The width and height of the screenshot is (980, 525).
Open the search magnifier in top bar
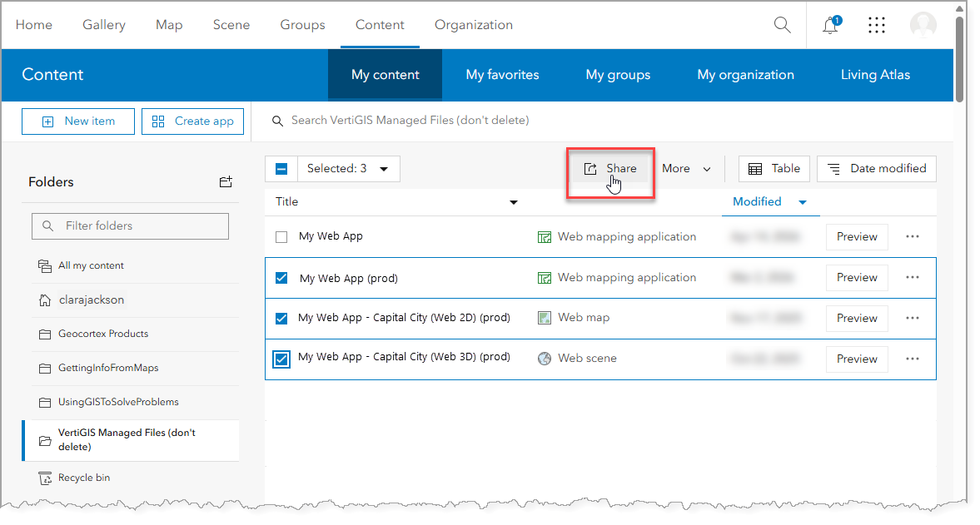tap(782, 25)
